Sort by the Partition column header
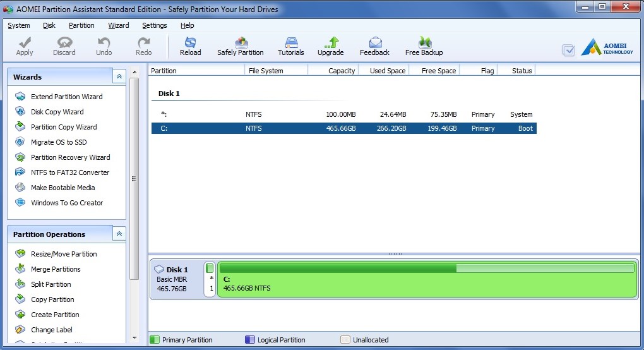The width and height of the screenshot is (644, 350). (196, 71)
